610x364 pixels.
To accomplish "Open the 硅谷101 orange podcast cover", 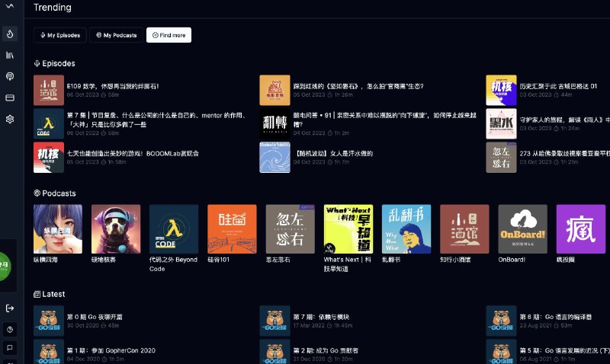I will click(x=232, y=229).
